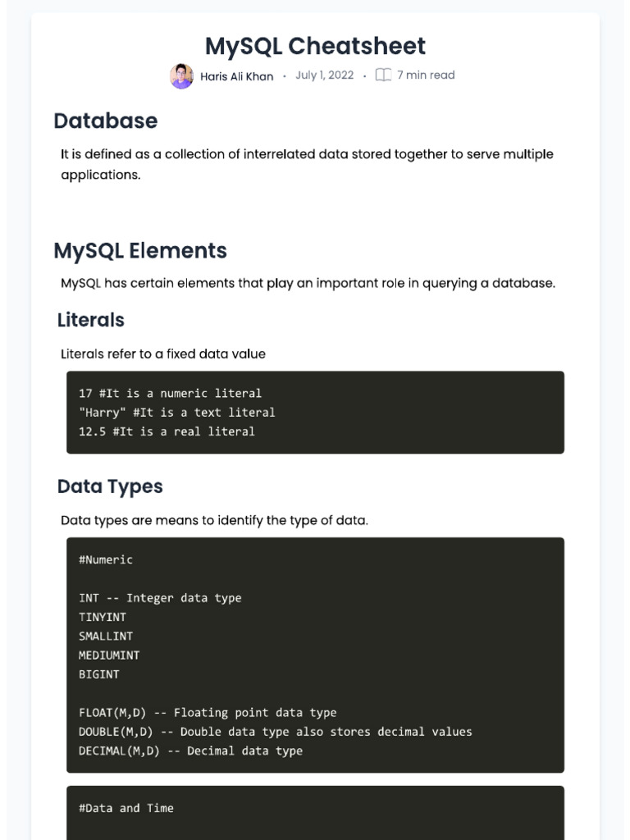Screen dimensions: 630x840
Task: Click the #Numeric comment in code block
Action: (106, 559)
